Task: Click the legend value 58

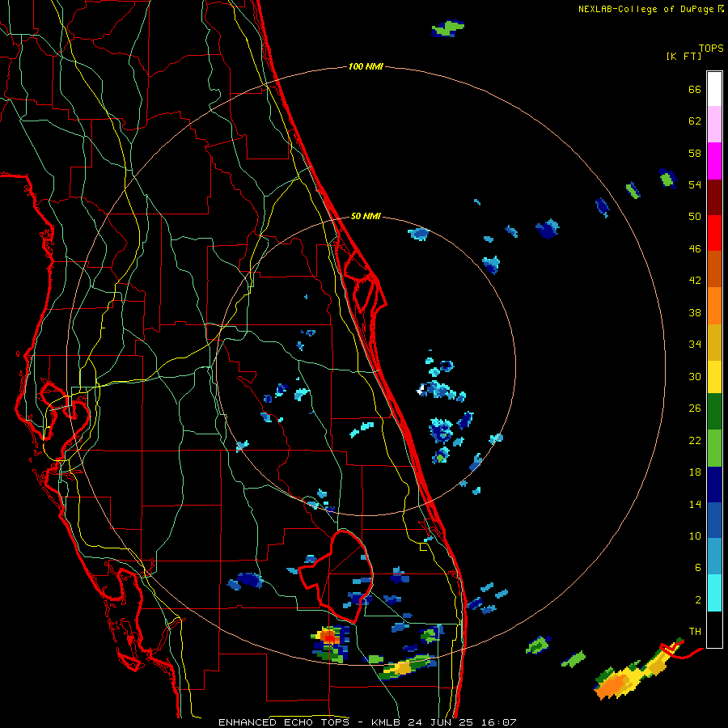Action: pos(695,153)
